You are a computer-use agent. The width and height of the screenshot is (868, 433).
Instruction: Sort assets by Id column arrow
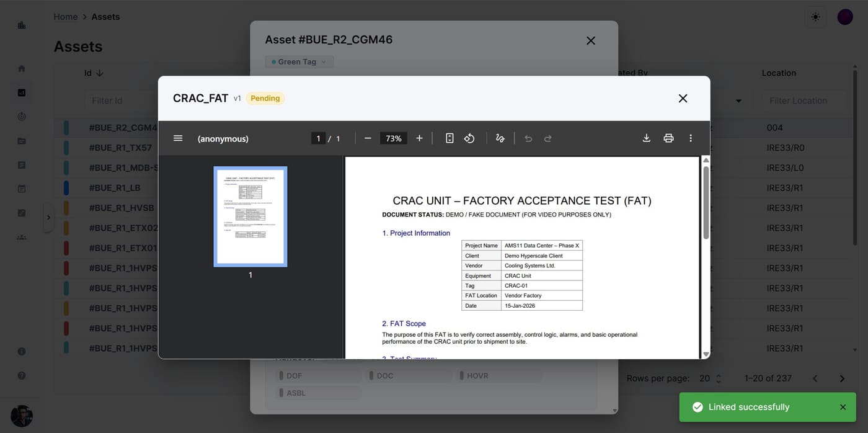[x=100, y=73]
